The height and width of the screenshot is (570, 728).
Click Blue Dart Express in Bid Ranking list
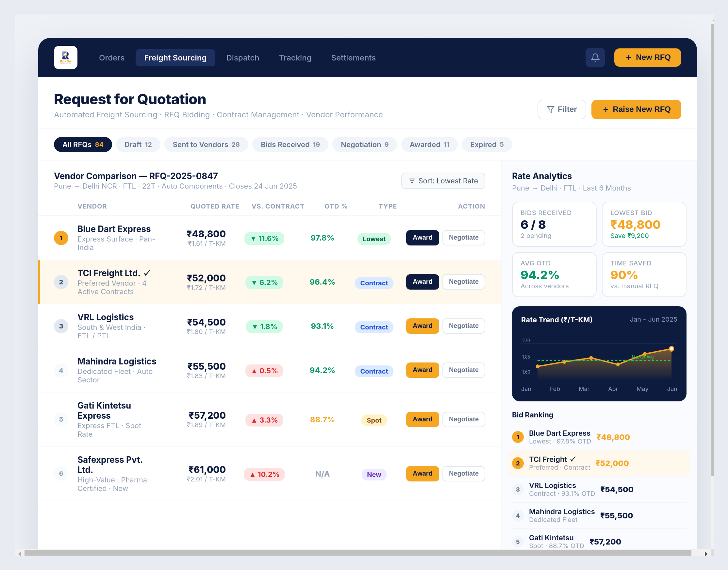point(599,437)
